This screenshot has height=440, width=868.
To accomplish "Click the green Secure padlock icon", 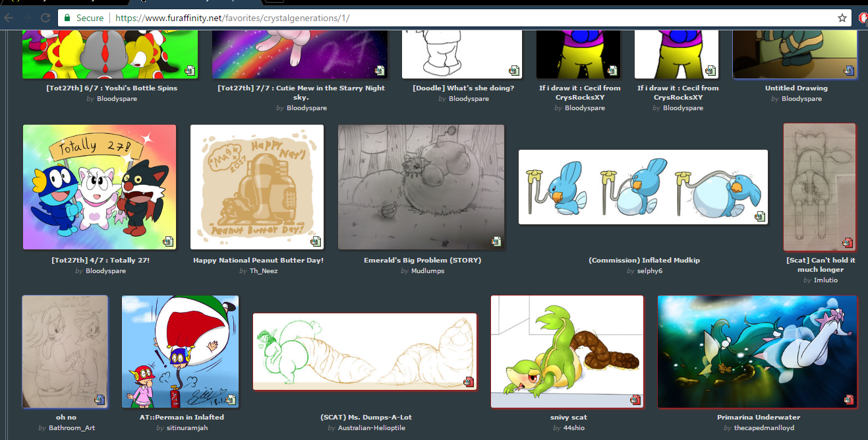I will pos(66,18).
